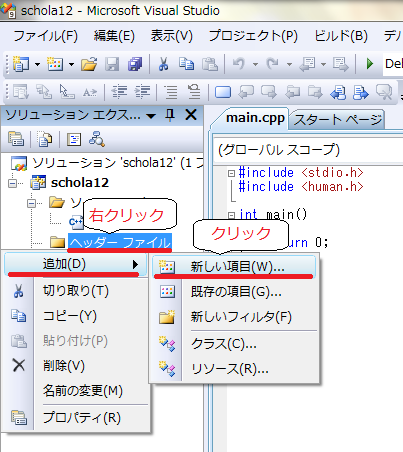Collapse the schola12 project node

[x=12, y=183]
